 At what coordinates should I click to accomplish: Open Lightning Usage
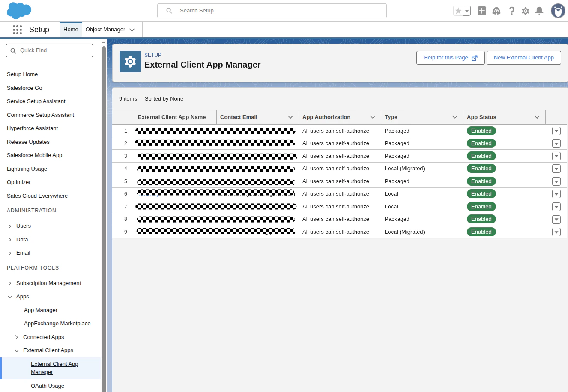tap(27, 169)
